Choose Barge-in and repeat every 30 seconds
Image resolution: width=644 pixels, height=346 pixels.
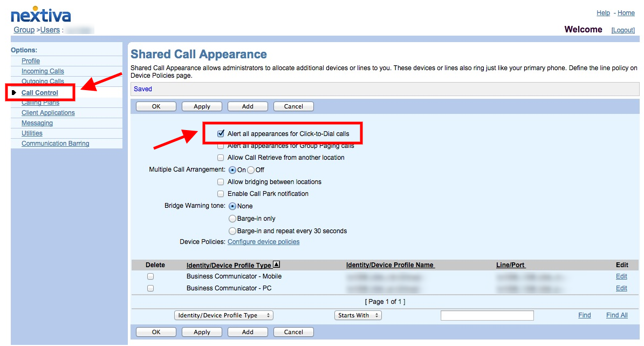232,230
